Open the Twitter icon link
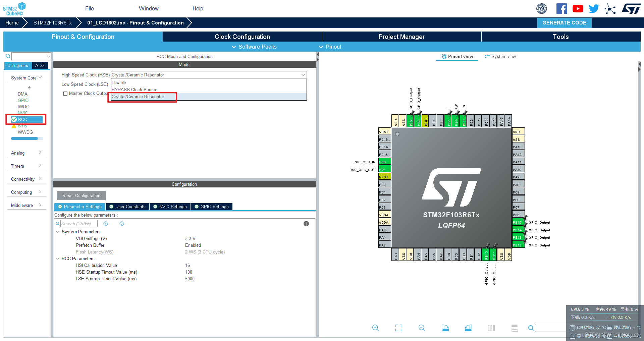The image size is (644, 341). 594,9
